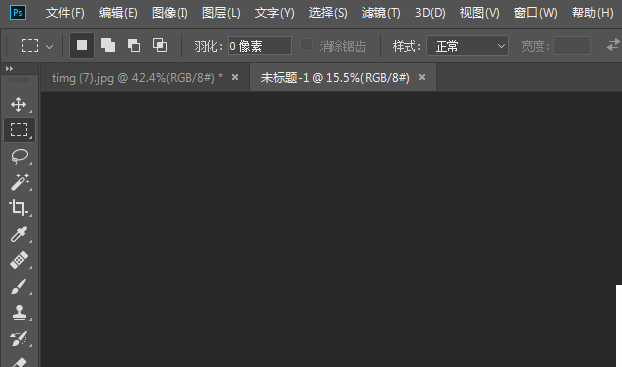Open the 图层(L) menu
Screen dimensions: 622x367
coord(221,13)
